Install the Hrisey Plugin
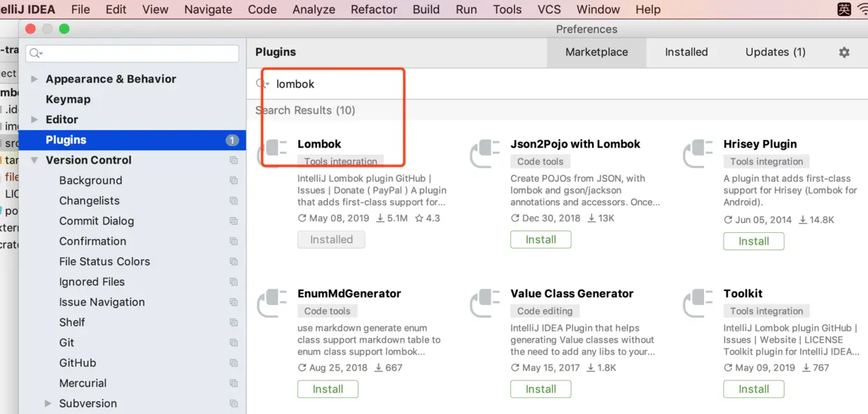 point(753,241)
